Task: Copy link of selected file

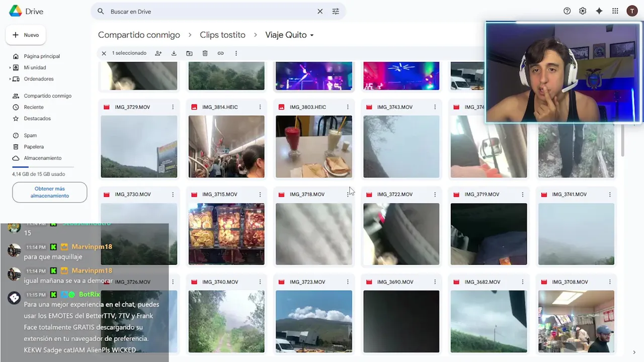Action: coord(220,53)
